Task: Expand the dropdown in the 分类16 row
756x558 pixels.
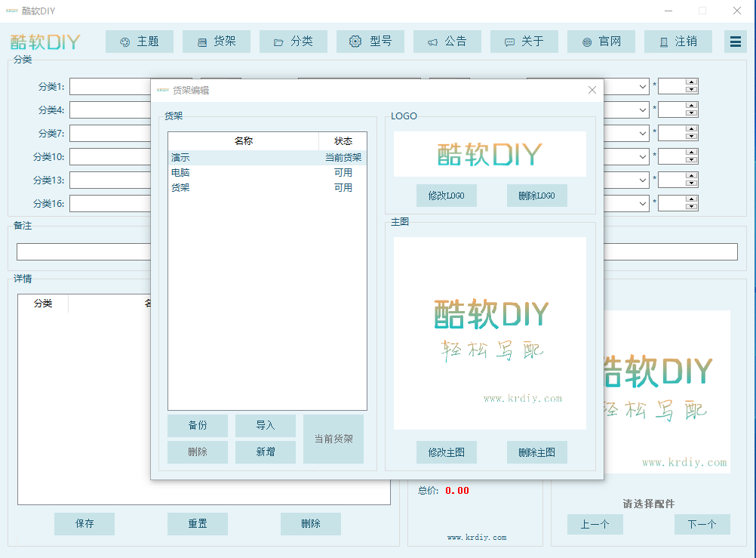Action: click(642, 204)
